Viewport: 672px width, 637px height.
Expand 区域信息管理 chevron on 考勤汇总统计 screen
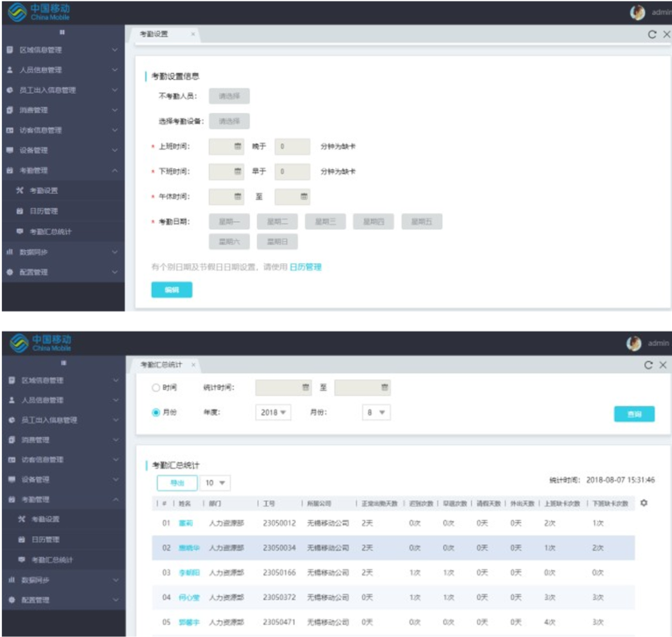click(116, 380)
